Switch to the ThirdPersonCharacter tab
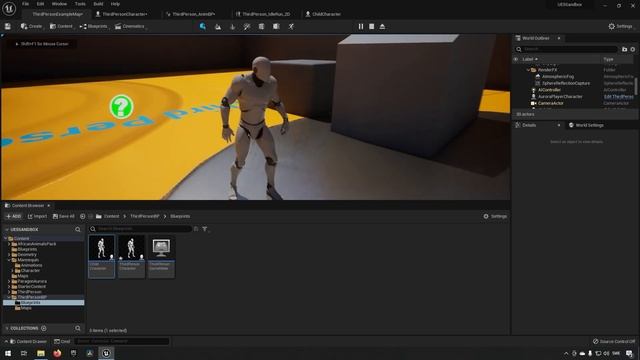Screen dimensions: 640x360 point(124,14)
